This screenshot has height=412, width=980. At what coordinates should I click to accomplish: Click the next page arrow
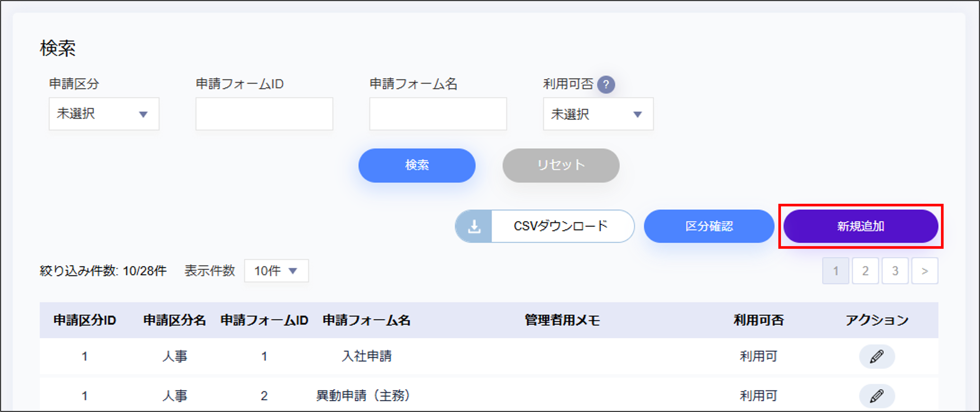pos(924,271)
